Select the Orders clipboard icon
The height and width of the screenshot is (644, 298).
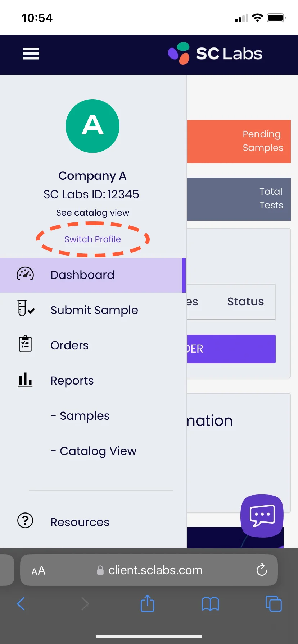[x=24, y=344]
